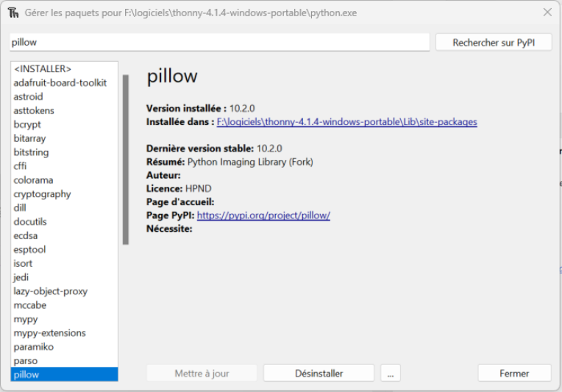
Task: Select <INSTALLER> in the package list
Action: [x=64, y=69]
